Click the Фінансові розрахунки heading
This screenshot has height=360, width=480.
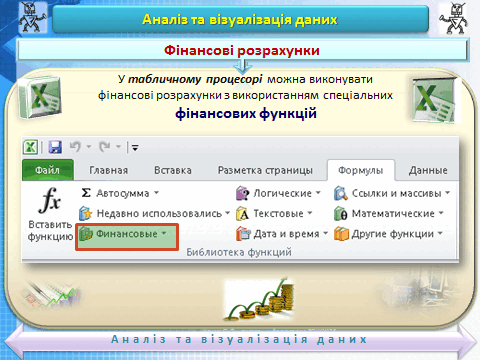(x=242, y=50)
